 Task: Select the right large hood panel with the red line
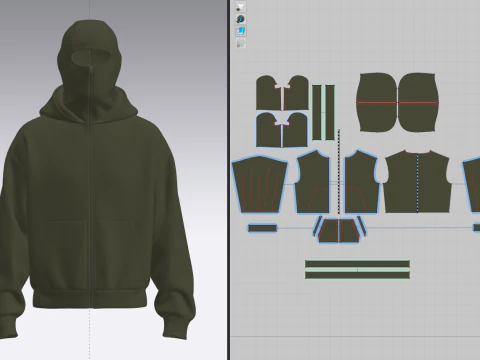418,102
